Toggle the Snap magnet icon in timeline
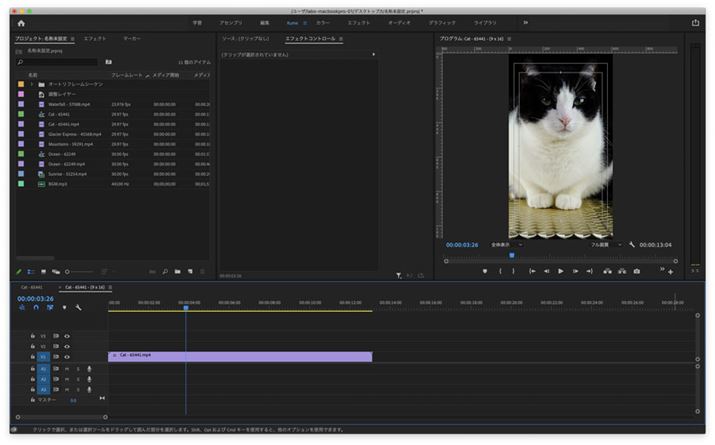 (35, 308)
